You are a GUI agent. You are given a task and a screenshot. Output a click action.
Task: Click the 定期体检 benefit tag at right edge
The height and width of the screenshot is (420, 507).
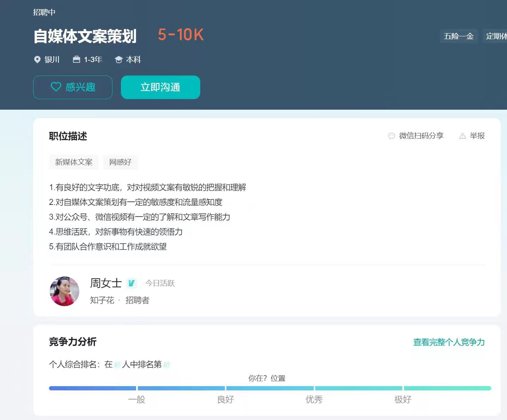(496, 36)
